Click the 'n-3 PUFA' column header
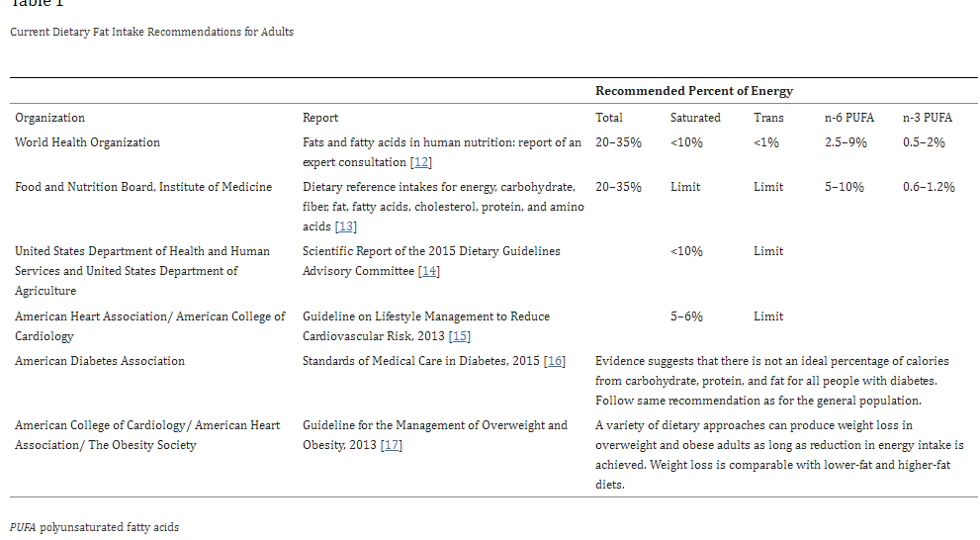The height and width of the screenshot is (540, 980). [x=927, y=118]
